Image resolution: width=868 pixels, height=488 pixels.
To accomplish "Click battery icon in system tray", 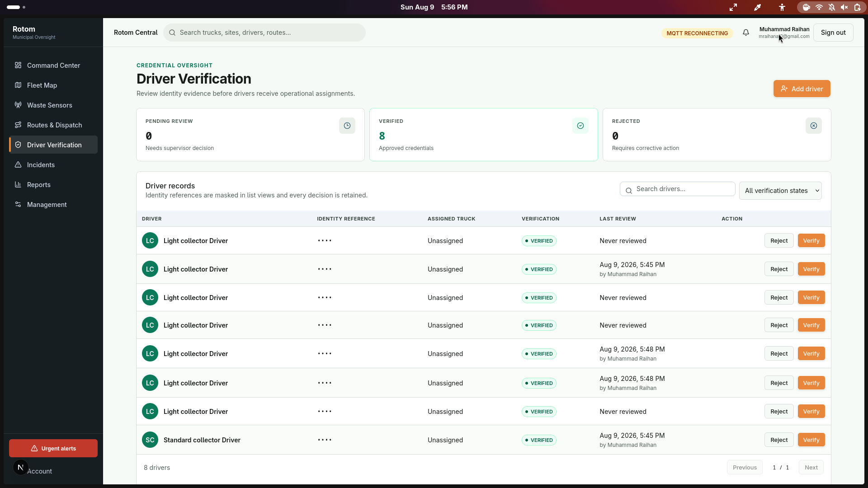I will [857, 7].
